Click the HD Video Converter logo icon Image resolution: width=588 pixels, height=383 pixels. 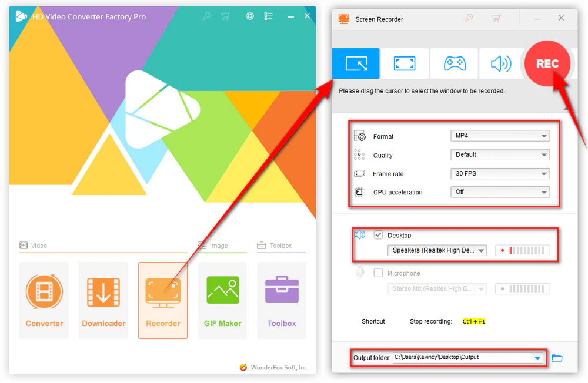(21, 16)
